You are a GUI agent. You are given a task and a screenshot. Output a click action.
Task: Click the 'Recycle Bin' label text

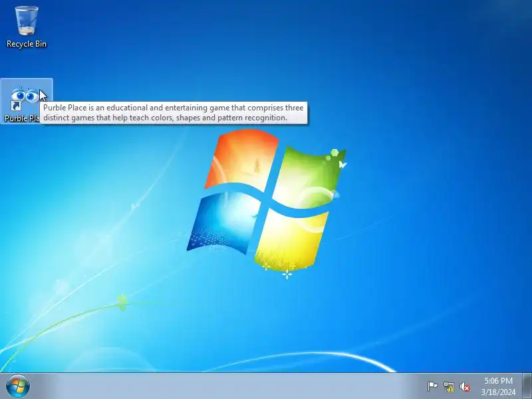tap(27, 44)
